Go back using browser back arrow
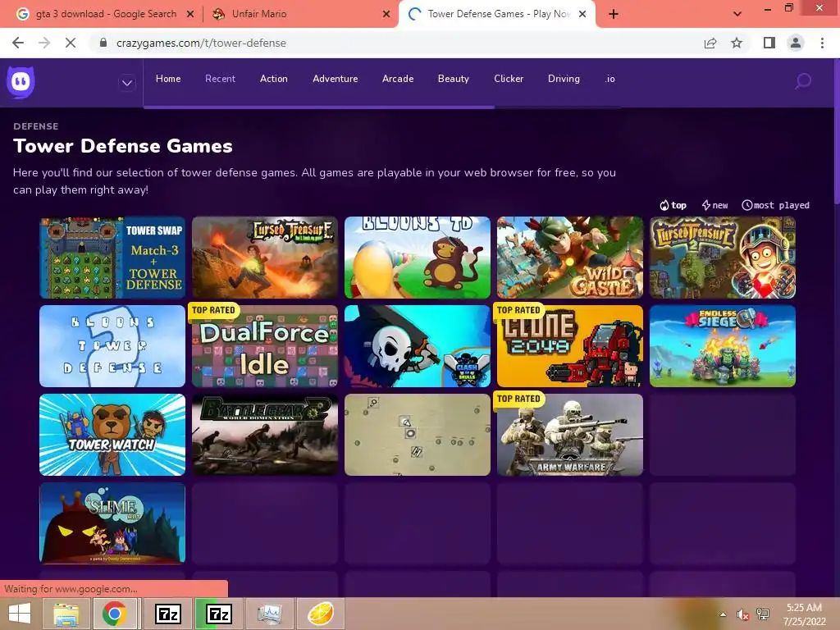Viewport: 840px width, 630px height. 18,43
